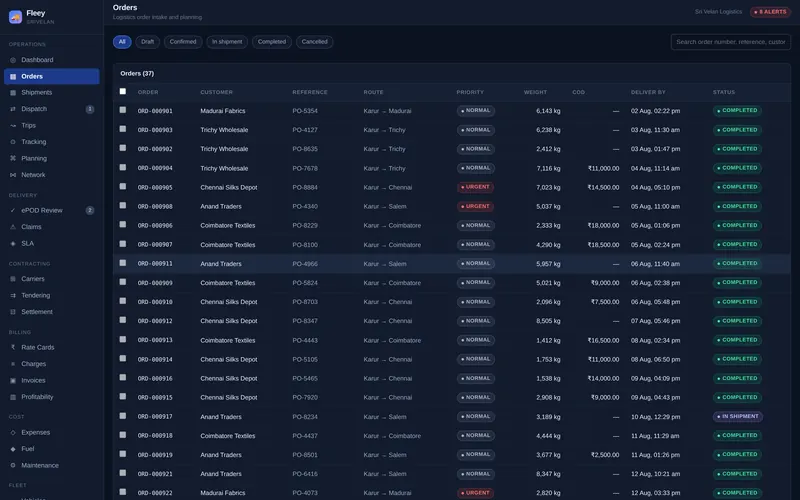800x500 pixels.
Task: Filter orders by Confirmed
Action: (x=183, y=42)
